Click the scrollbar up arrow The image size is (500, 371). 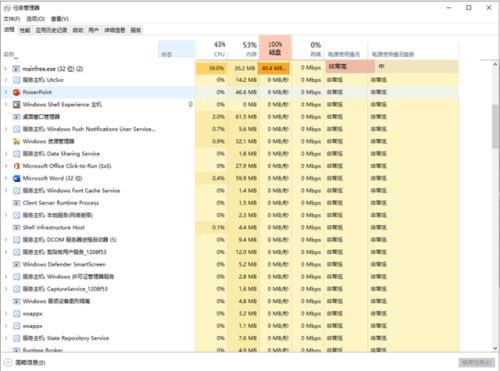(x=495, y=64)
